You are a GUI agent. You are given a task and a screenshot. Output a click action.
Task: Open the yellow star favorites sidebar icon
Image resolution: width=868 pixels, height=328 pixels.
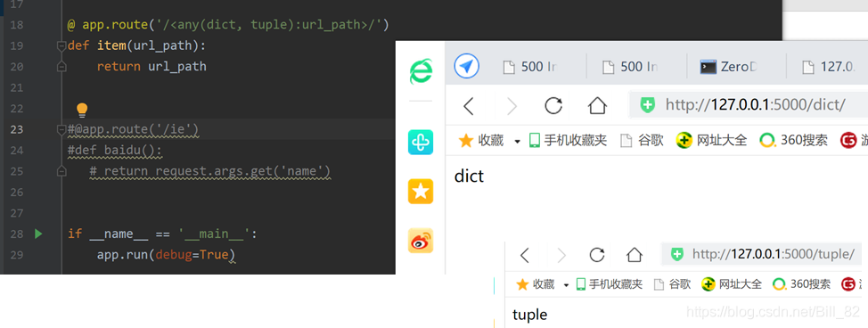click(421, 191)
